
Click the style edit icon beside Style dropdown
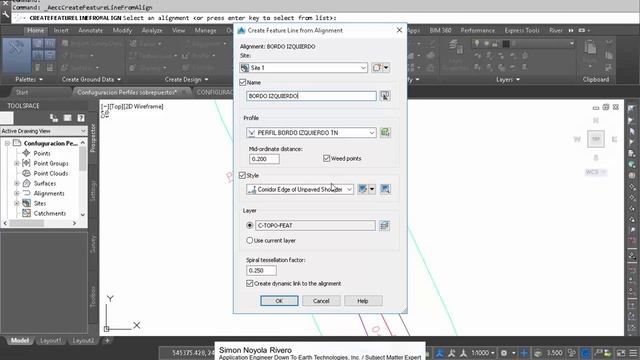362,189
